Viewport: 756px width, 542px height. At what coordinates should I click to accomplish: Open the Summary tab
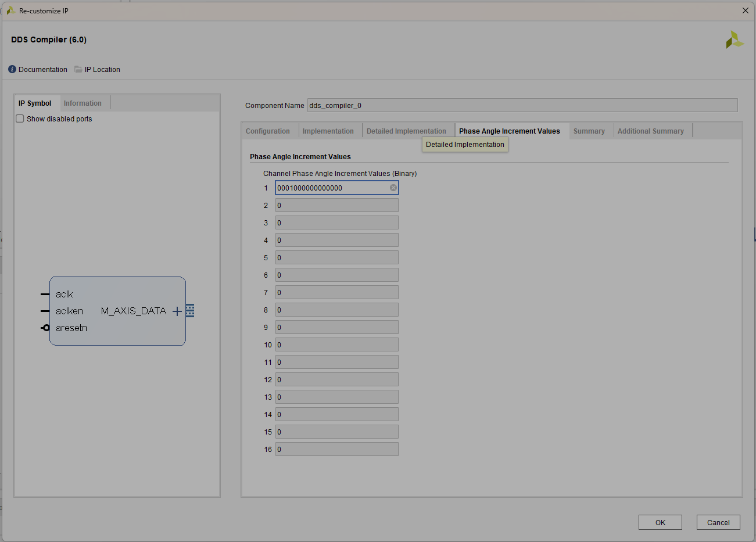tap(589, 131)
